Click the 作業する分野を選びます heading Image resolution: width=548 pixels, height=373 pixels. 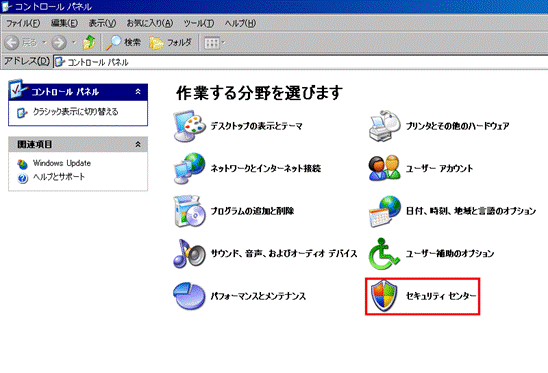[259, 93]
